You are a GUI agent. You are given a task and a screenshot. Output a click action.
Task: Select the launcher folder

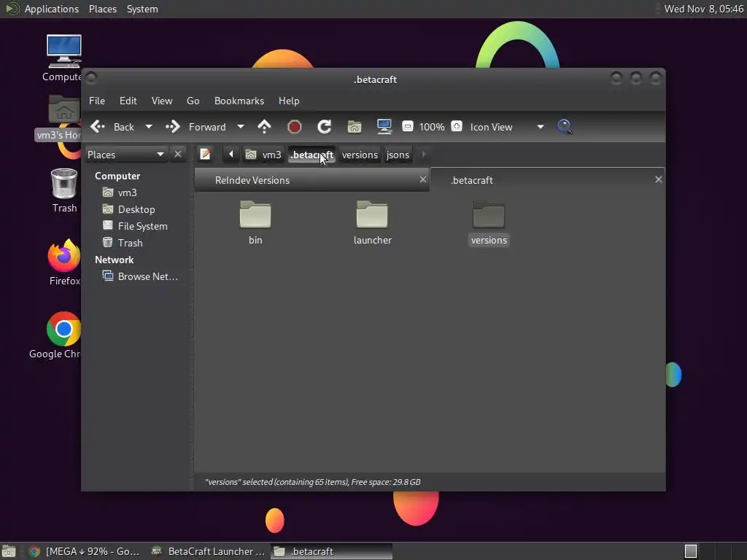coord(372,223)
